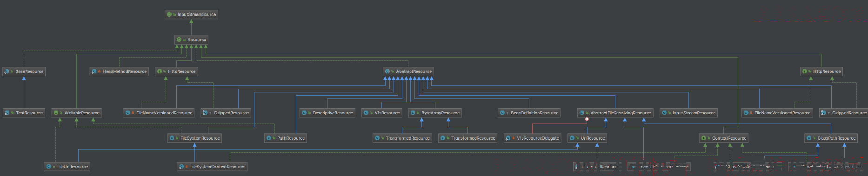
Task: Click the class icon on DescriptiveResource
Action: click(x=304, y=113)
